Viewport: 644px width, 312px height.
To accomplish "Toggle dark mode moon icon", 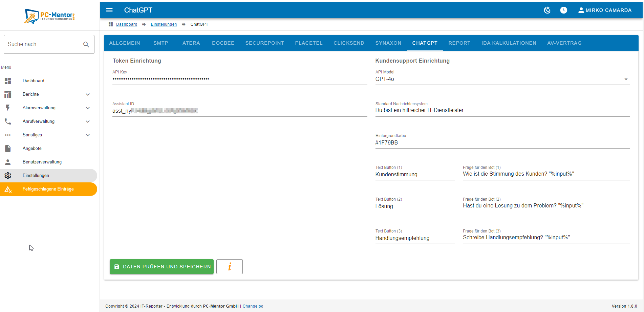I will pos(547,10).
